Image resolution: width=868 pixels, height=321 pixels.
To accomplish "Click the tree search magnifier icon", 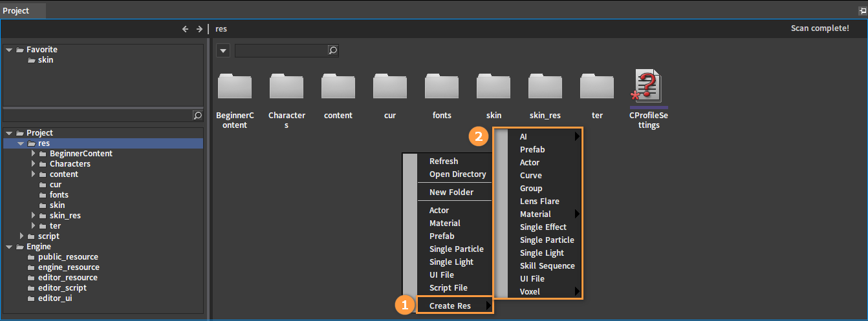I will [x=198, y=116].
